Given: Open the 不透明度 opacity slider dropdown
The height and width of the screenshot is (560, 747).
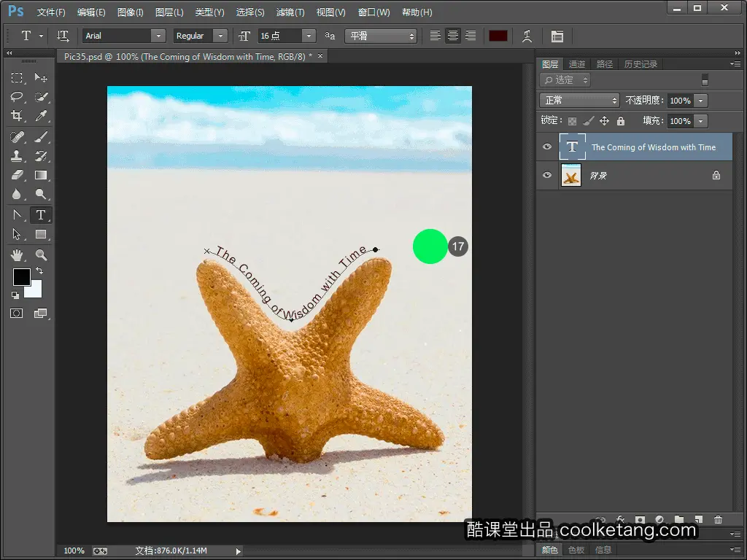Looking at the screenshot, I should pos(701,101).
